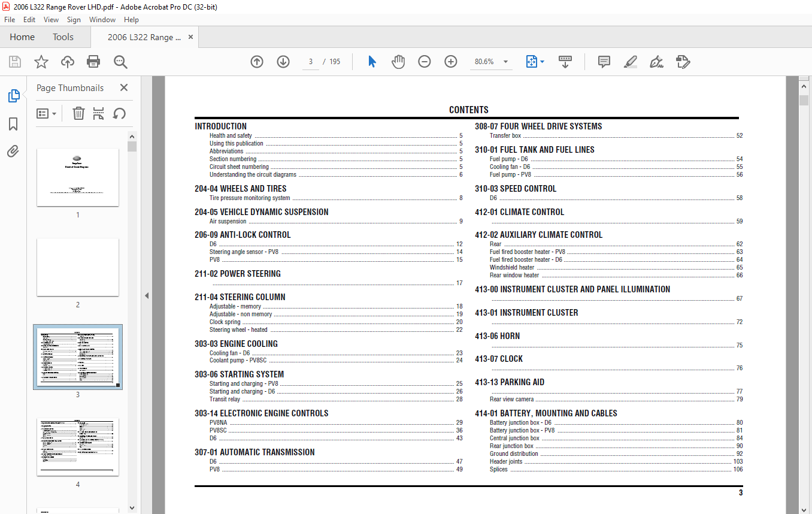Print the document with the printer icon
Image resolution: width=812 pixels, height=514 pixels.
click(x=93, y=62)
